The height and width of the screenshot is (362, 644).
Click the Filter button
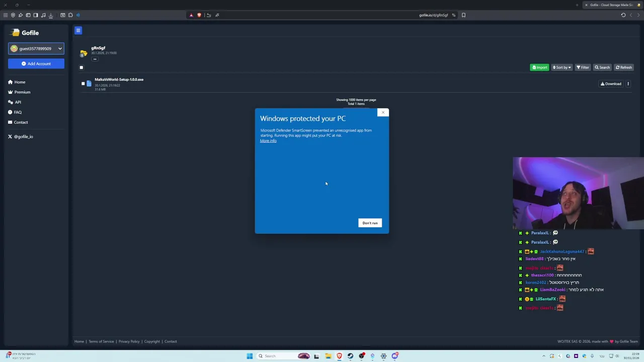583,67
